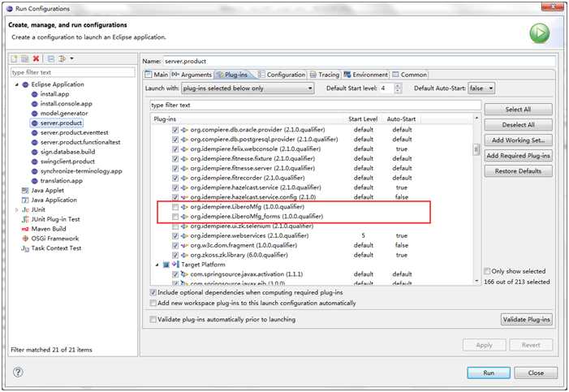Screen dimensions: 569x392
Task: Click the Java Applet icon
Action: coord(25,190)
